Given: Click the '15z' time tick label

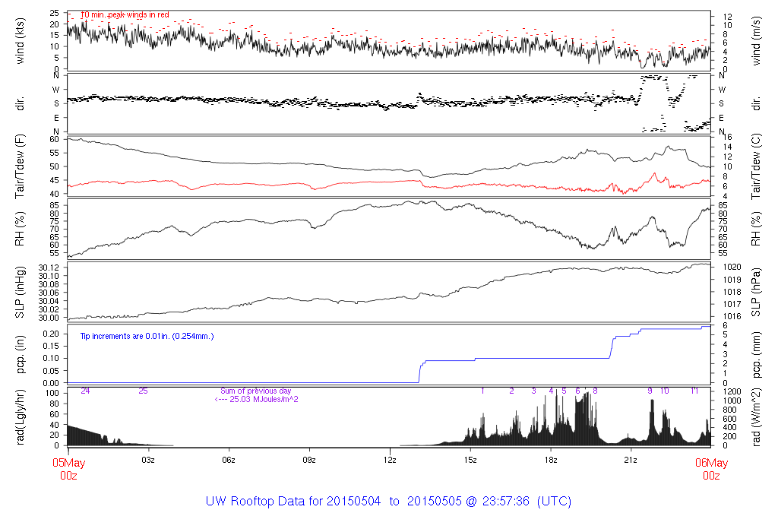Looking at the screenshot, I should click(x=470, y=460).
